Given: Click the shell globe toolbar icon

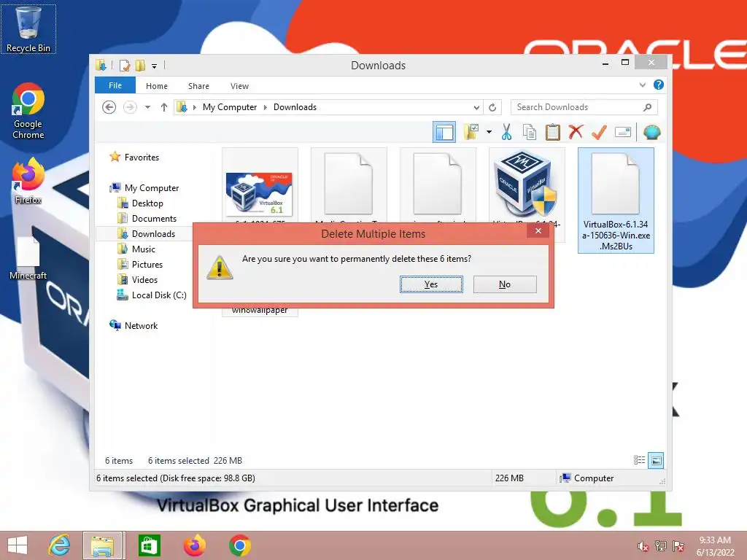Looking at the screenshot, I should [651, 132].
